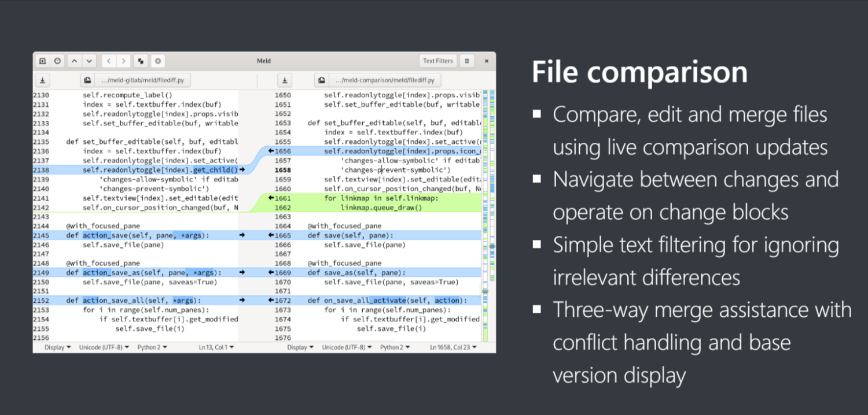
Task: Open left pane Display dropdown
Action: coord(58,347)
